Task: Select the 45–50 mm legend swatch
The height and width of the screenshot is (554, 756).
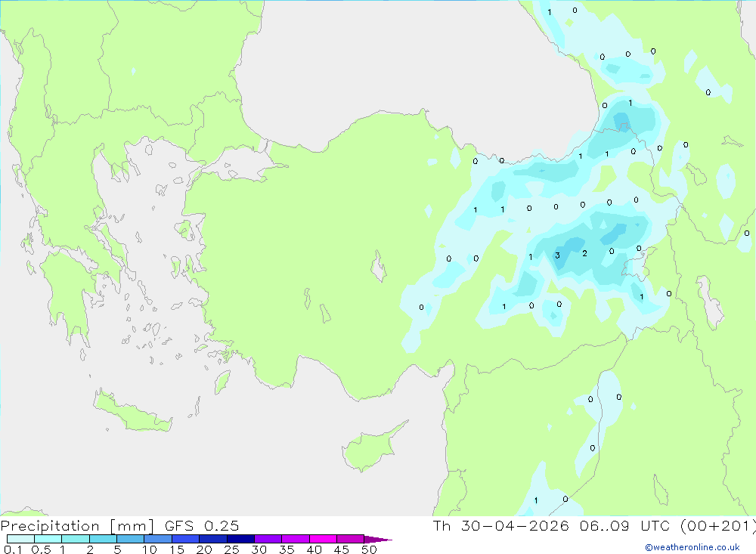Action: (351, 539)
